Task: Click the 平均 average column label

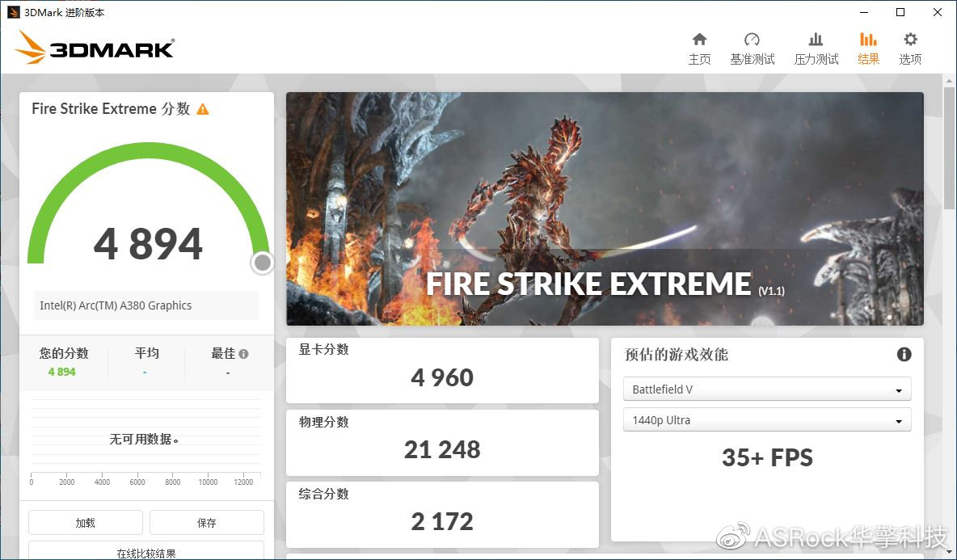Action: (x=146, y=353)
